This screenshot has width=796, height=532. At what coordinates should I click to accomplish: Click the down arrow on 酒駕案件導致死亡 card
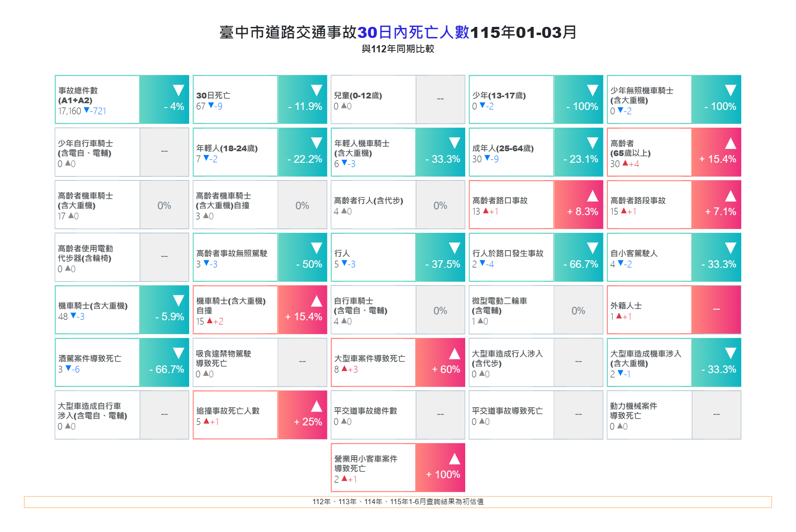pyautogui.click(x=179, y=353)
